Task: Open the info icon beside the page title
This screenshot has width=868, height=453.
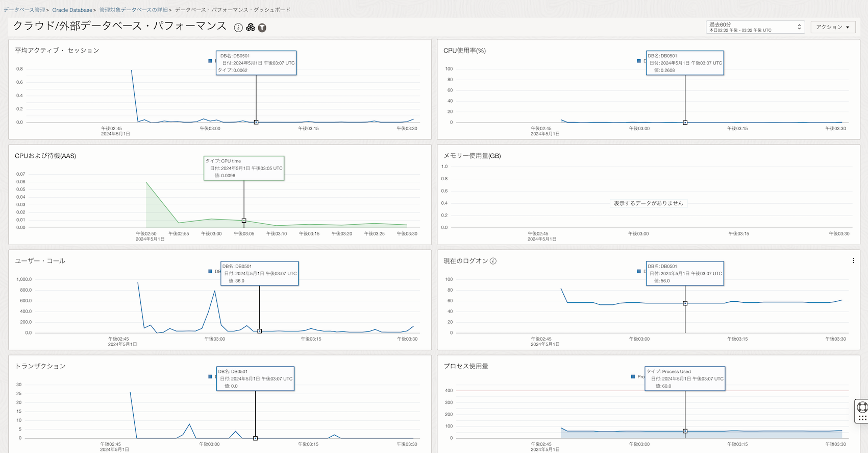Action: pos(238,28)
